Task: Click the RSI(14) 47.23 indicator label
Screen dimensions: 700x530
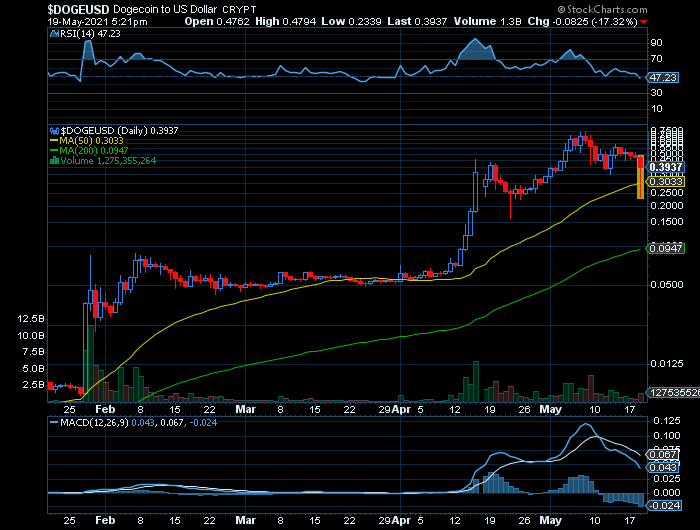Action: click(x=90, y=33)
